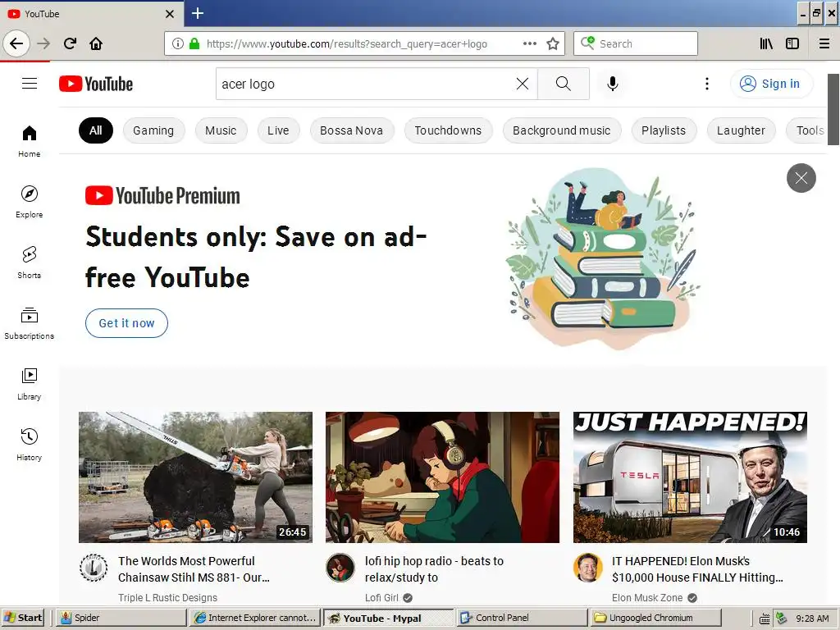The height and width of the screenshot is (630, 840).
Task: Open the Tesla house video thumbnail
Action: tap(690, 477)
